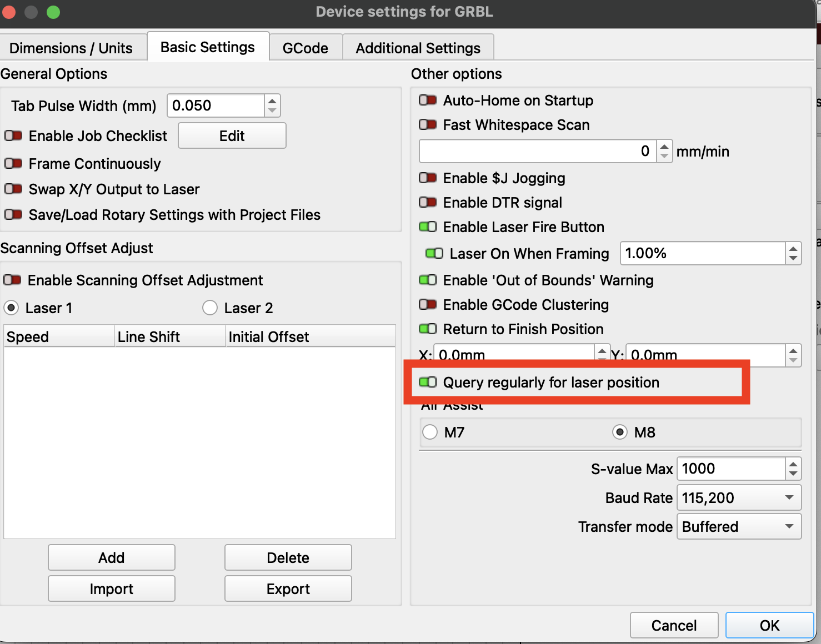Toggle Laser On When Framing
The width and height of the screenshot is (821, 644).
pos(434,253)
